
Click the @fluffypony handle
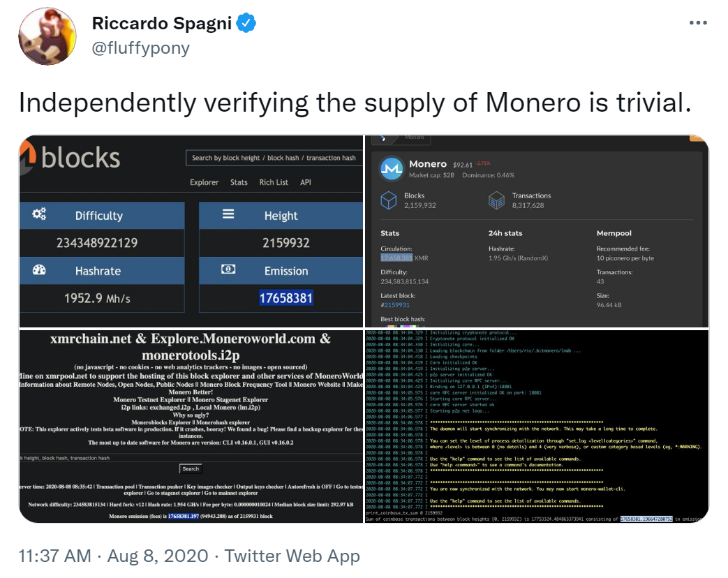[140, 48]
